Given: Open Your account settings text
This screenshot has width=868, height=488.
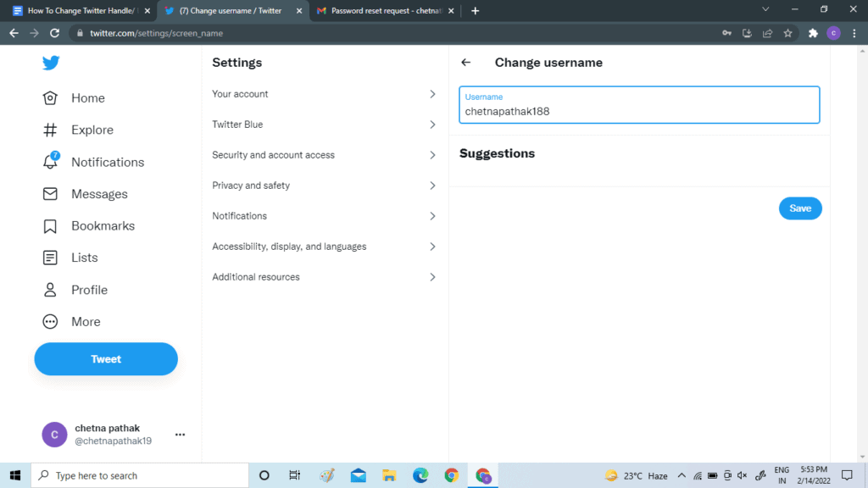Looking at the screenshot, I should [240, 94].
